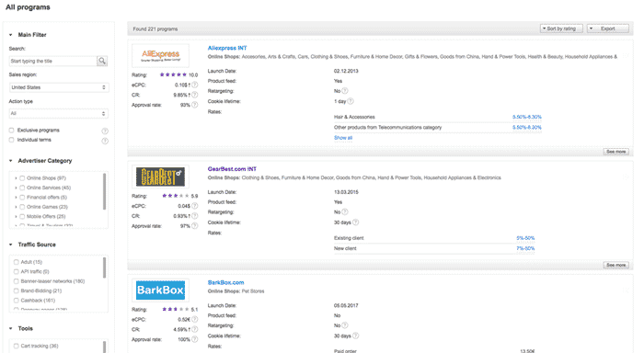Expand Online Services tree node
644x353 pixels.
click(x=16, y=188)
